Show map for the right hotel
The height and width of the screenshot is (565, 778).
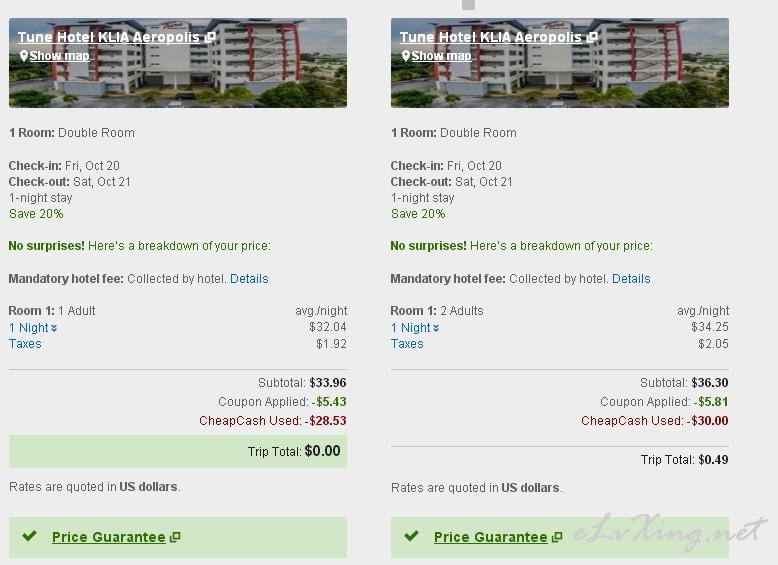442,56
